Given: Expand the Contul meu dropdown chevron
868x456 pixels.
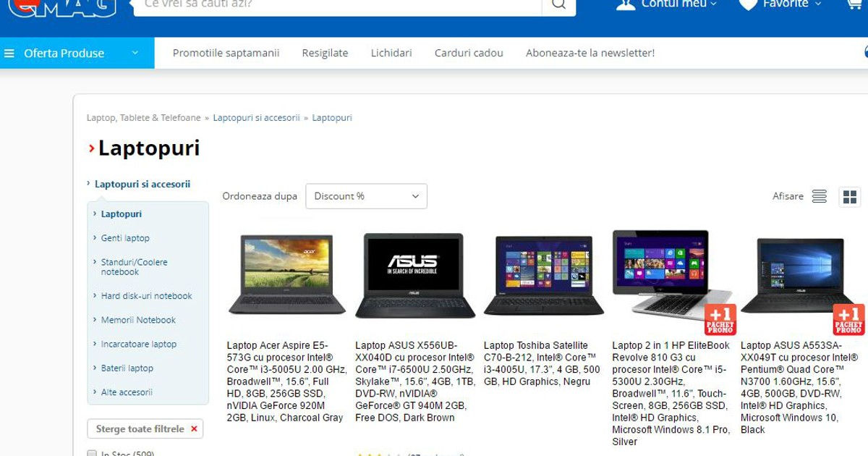Looking at the screenshot, I should click(713, 4).
